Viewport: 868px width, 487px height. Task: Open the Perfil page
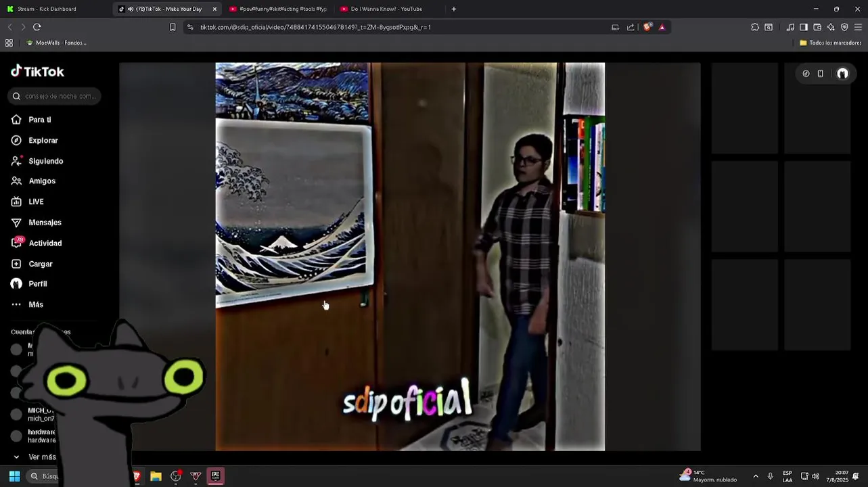29,284
